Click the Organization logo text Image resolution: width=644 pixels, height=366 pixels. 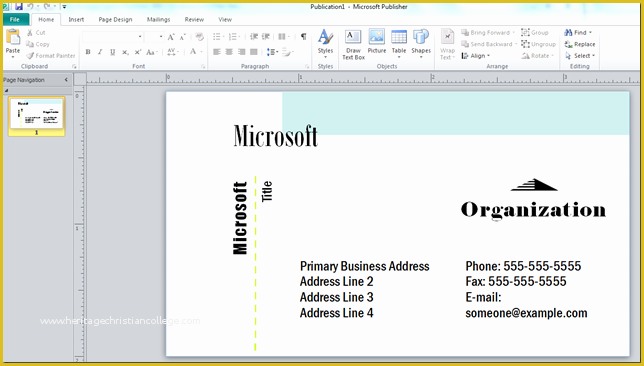point(533,209)
